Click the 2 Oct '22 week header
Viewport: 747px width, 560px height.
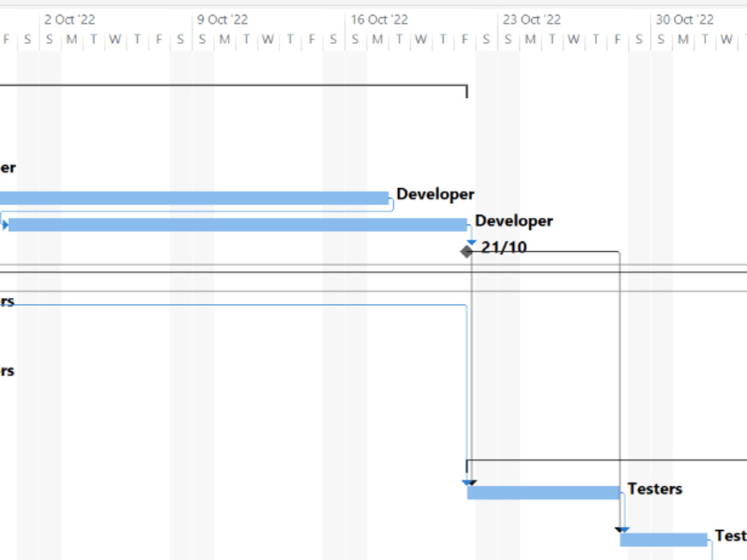point(69,19)
